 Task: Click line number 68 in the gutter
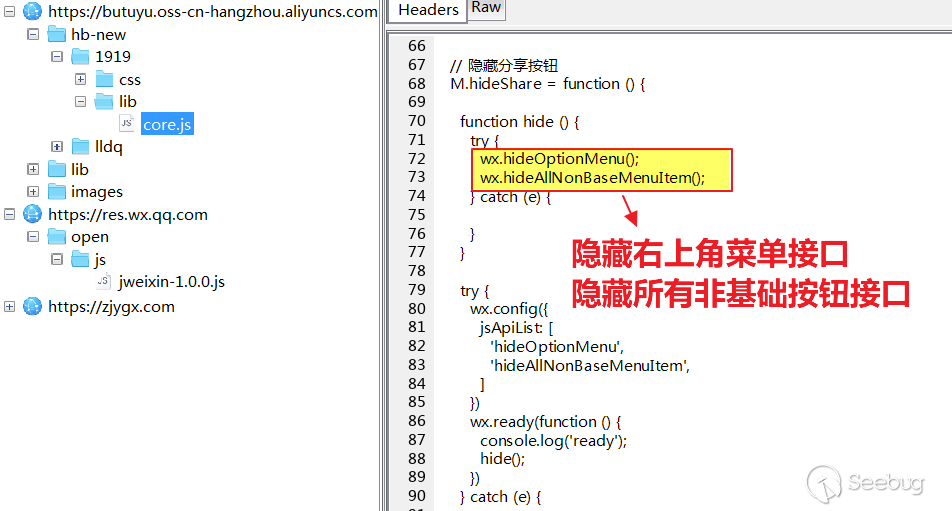[416, 84]
